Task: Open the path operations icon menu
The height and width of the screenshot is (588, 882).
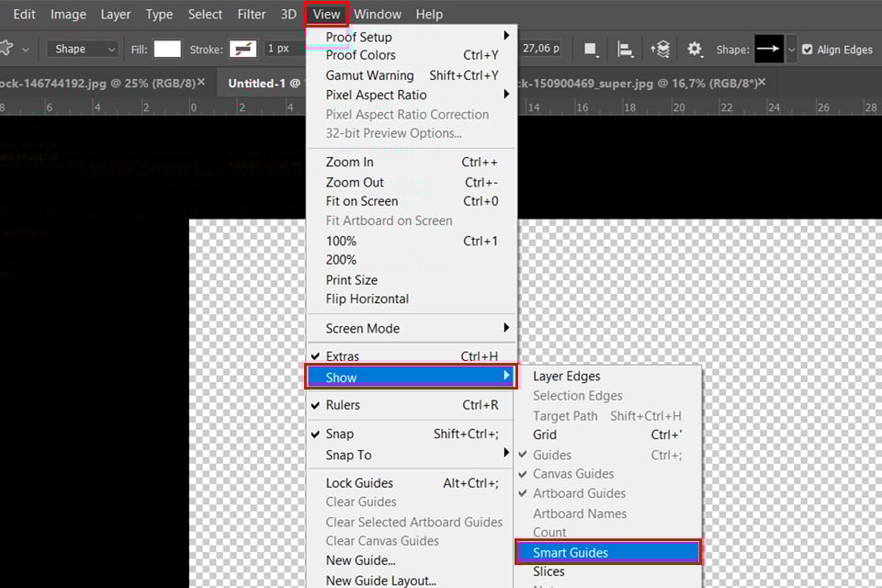Action: 590,48
